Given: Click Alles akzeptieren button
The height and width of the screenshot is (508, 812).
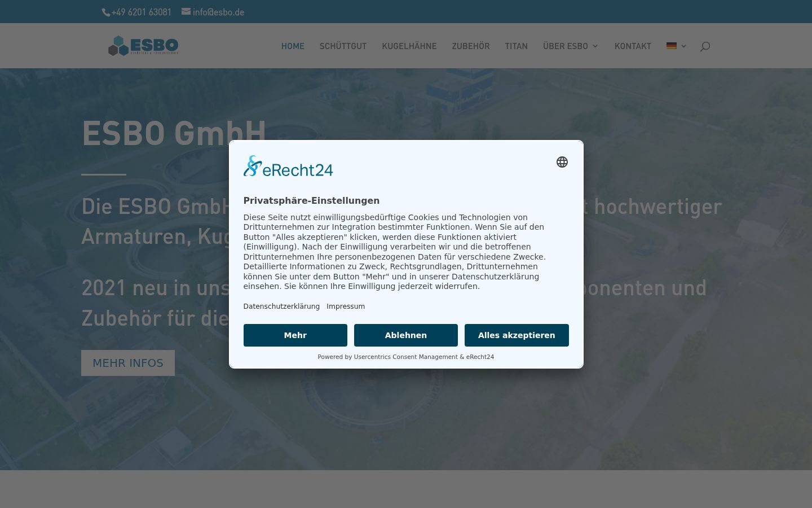Looking at the screenshot, I should pos(517,335).
